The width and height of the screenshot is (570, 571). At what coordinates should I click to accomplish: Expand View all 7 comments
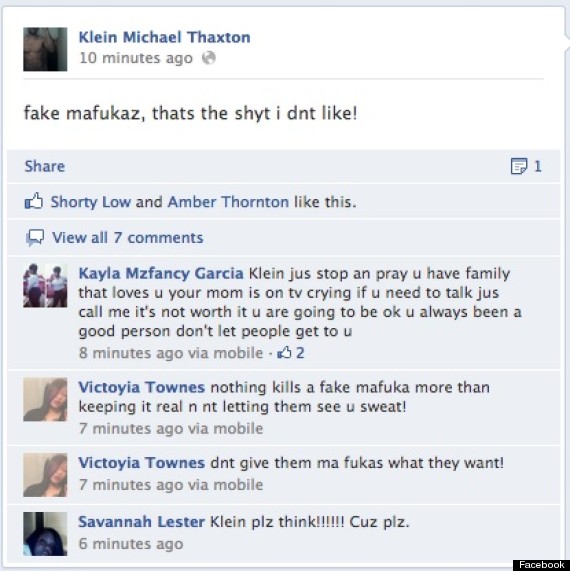point(127,238)
